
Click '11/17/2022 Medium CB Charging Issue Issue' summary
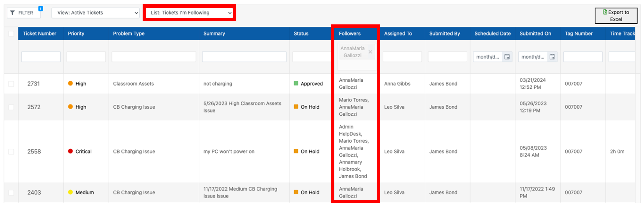tap(240, 193)
